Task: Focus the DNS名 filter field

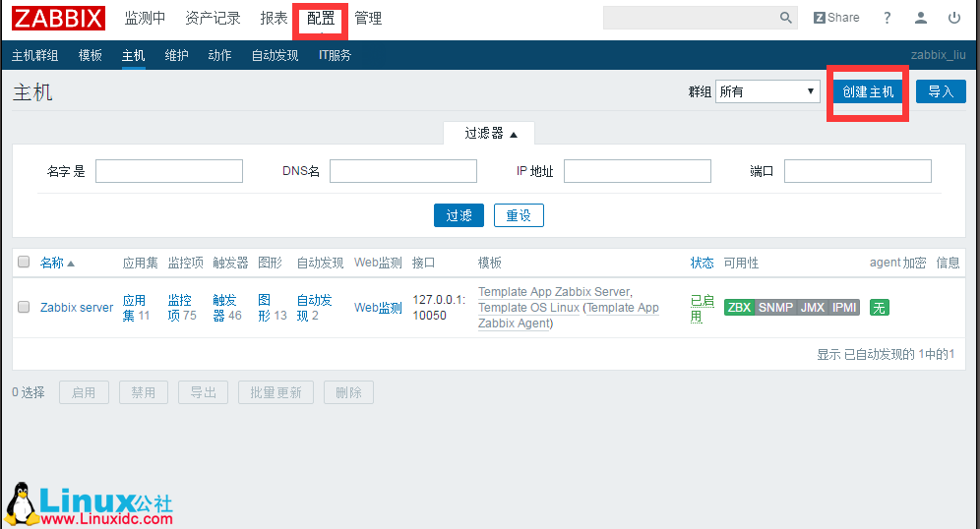Action: [403, 171]
